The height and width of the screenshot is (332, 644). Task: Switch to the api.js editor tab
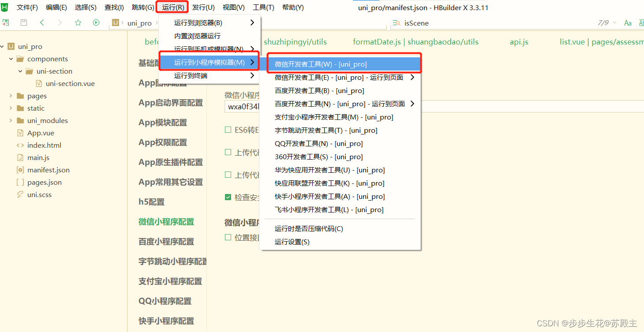tap(519, 42)
